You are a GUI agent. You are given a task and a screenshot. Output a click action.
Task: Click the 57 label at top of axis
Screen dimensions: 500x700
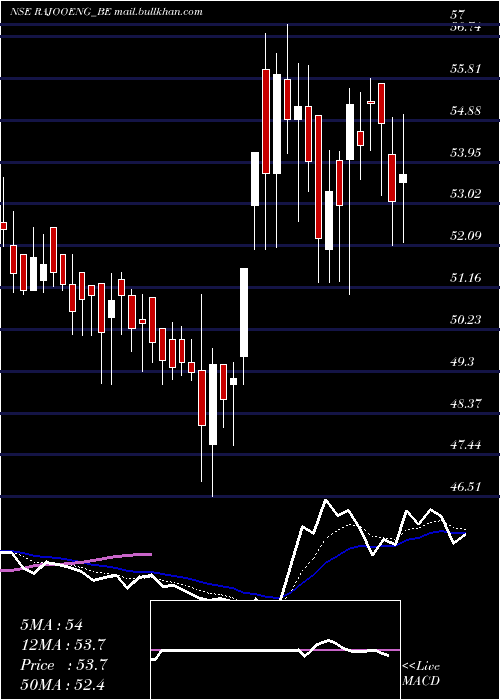(458, 15)
